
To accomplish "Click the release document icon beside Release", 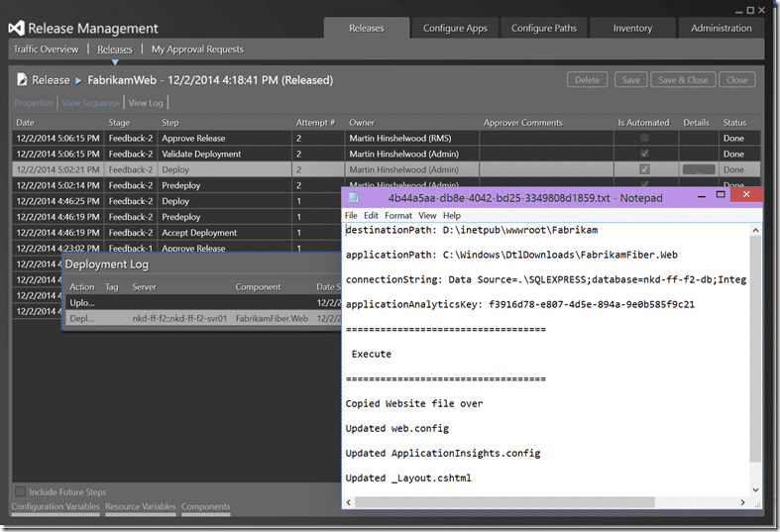I will [x=22, y=79].
